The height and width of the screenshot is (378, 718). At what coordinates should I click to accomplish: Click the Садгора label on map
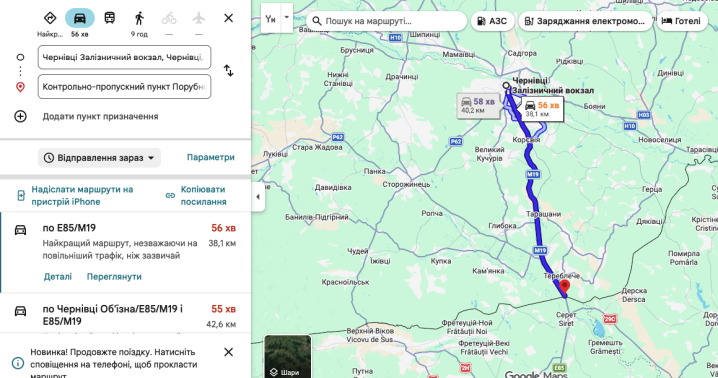[522, 53]
